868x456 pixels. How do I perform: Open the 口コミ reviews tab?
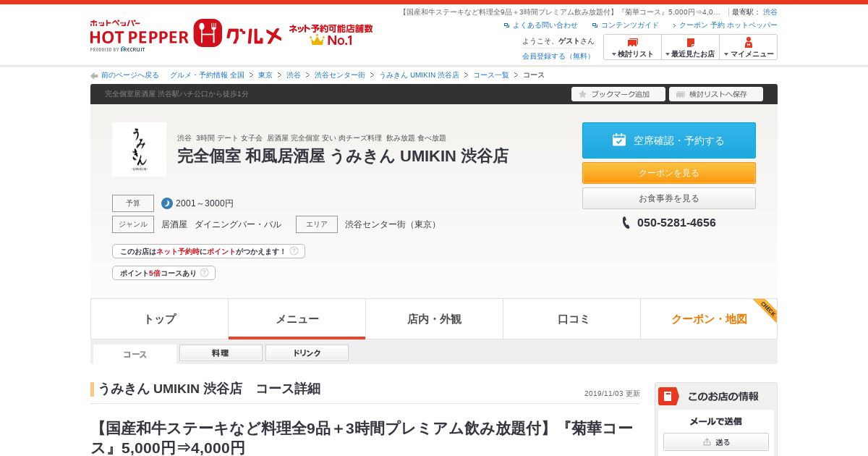[571, 319]
